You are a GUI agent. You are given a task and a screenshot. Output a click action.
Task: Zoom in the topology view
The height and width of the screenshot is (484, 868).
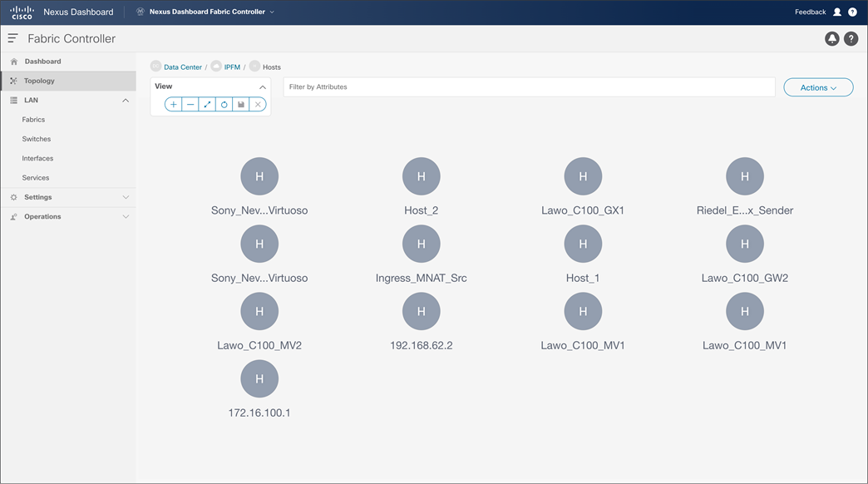pyautogui.click(x=173, y=104)
